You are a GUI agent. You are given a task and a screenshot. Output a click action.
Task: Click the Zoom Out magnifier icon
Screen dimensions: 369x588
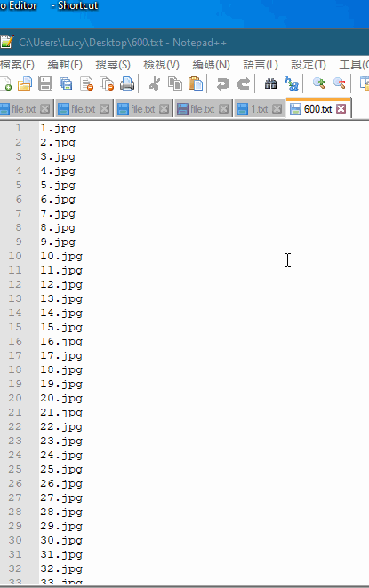point(339,83)
